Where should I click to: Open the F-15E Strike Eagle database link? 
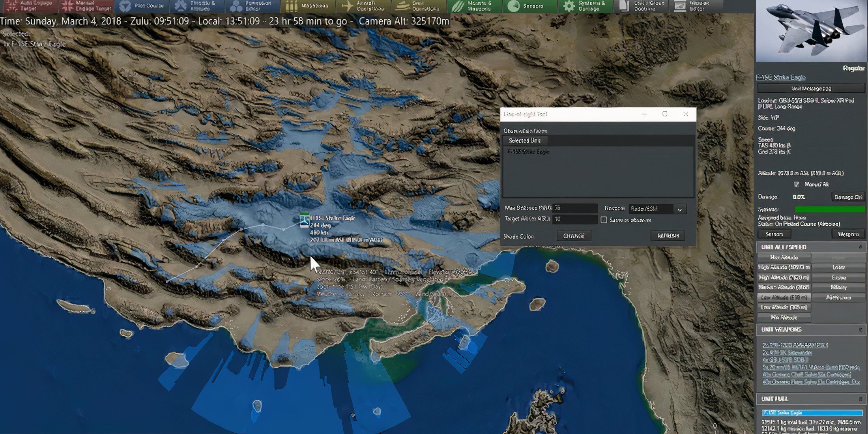pos(780,77)
